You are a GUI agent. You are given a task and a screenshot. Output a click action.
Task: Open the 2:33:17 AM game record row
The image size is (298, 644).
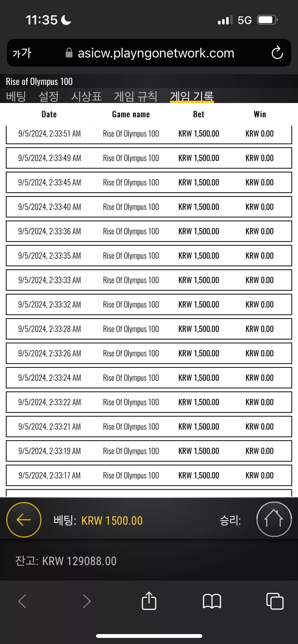(149, 475)
